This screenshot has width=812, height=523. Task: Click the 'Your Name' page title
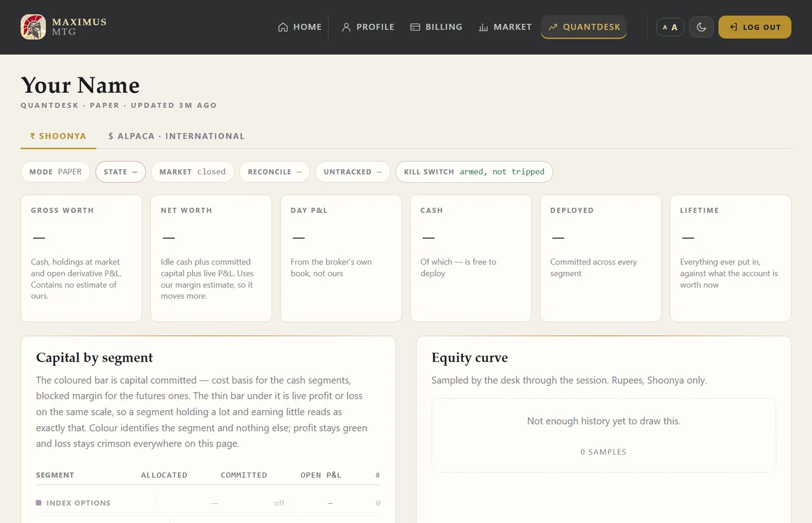point(80,85)
